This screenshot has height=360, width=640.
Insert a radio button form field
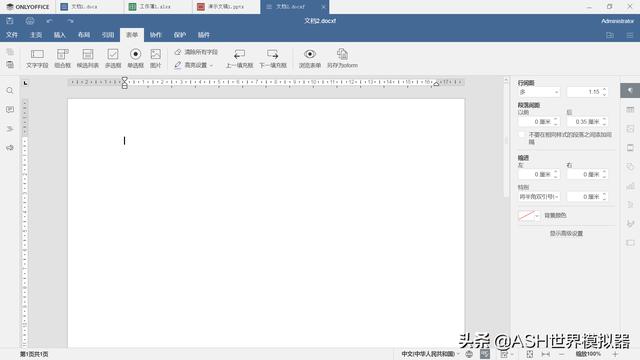pos(136,58)
